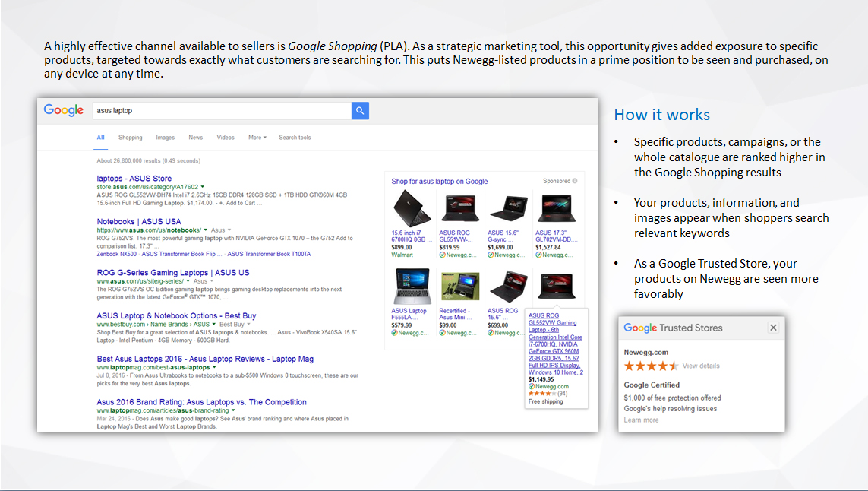Click the $579.99 price
This screenshot has height=491, width=868.
401,326
